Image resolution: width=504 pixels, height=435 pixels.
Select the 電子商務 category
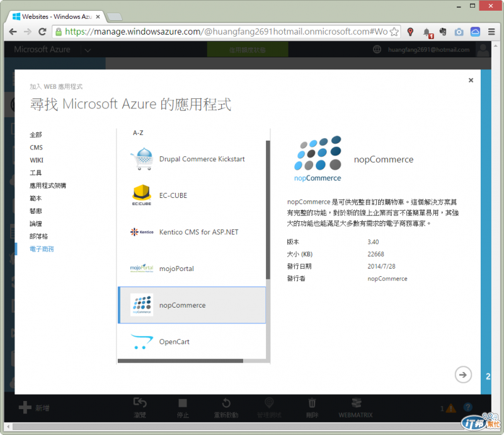coord(42,249)
